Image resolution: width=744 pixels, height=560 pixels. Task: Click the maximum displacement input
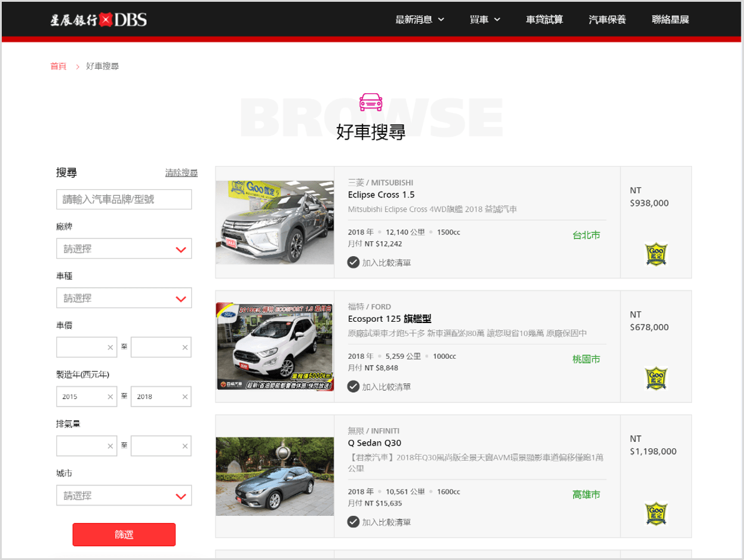[161, 446]
